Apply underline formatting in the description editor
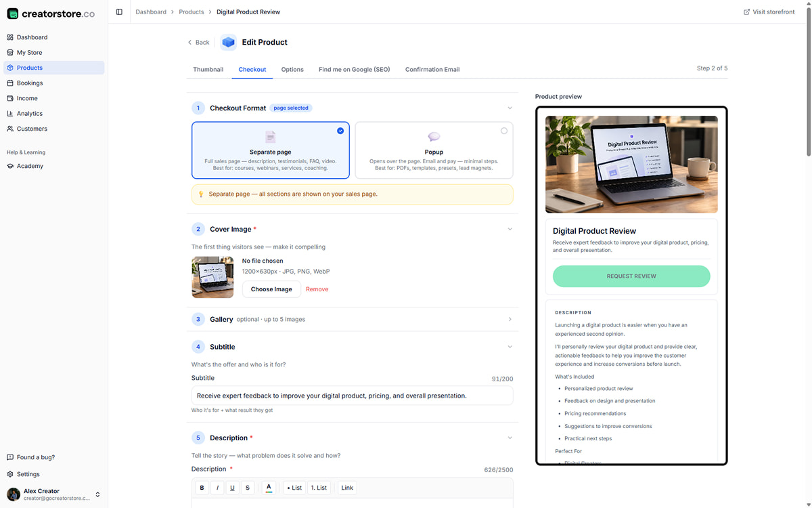Viewport: 812px width, 508px height. (x=232, y=488)
